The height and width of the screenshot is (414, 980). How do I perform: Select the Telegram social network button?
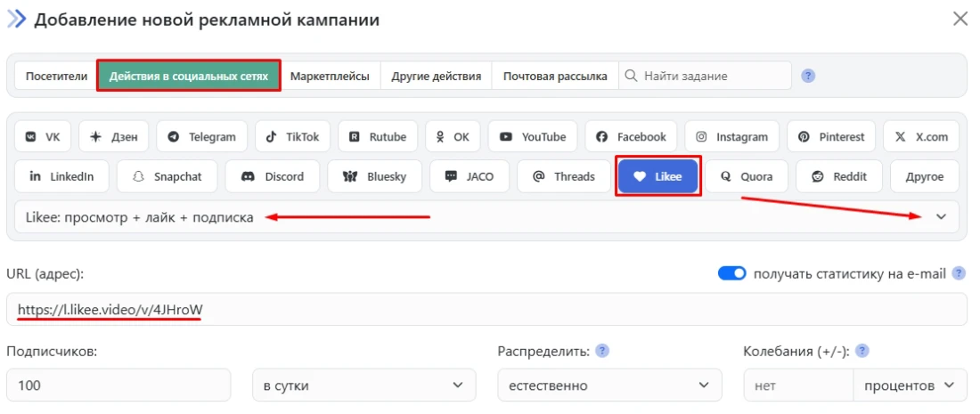201,137
